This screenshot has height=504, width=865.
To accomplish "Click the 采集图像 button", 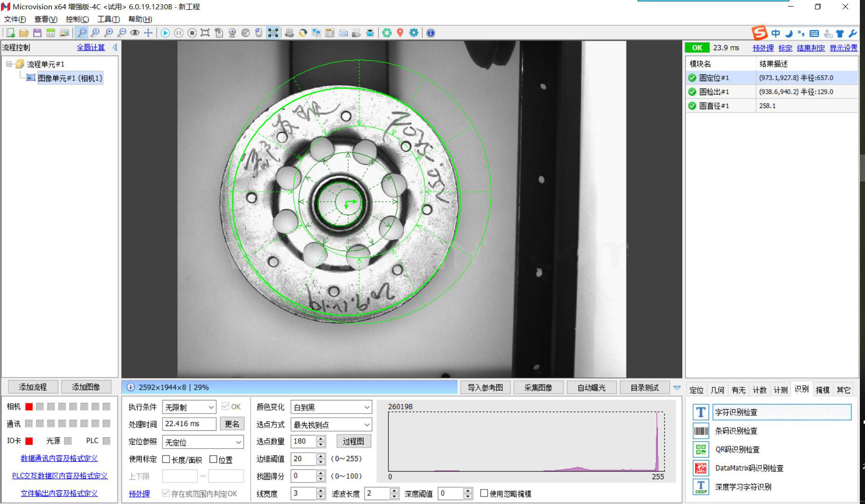I will click(538, 387).
